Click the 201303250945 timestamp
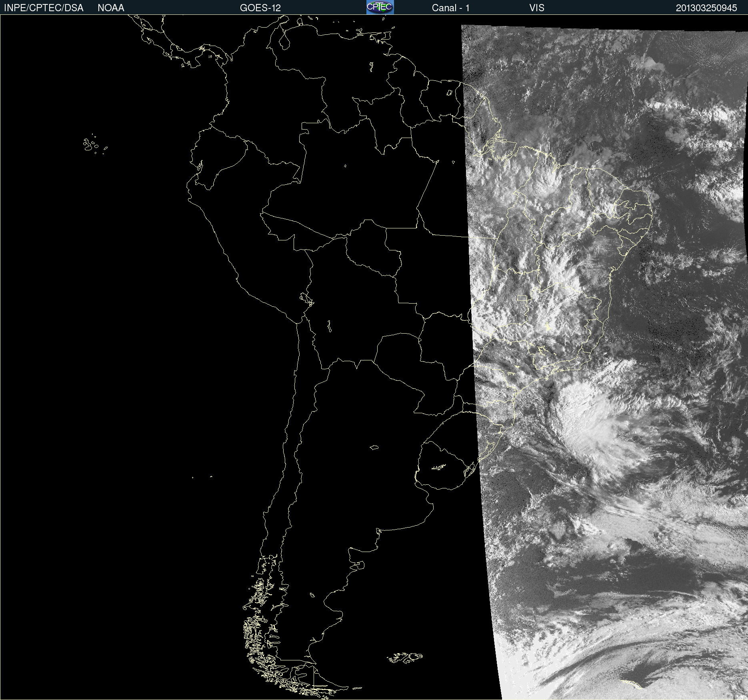 706,8
